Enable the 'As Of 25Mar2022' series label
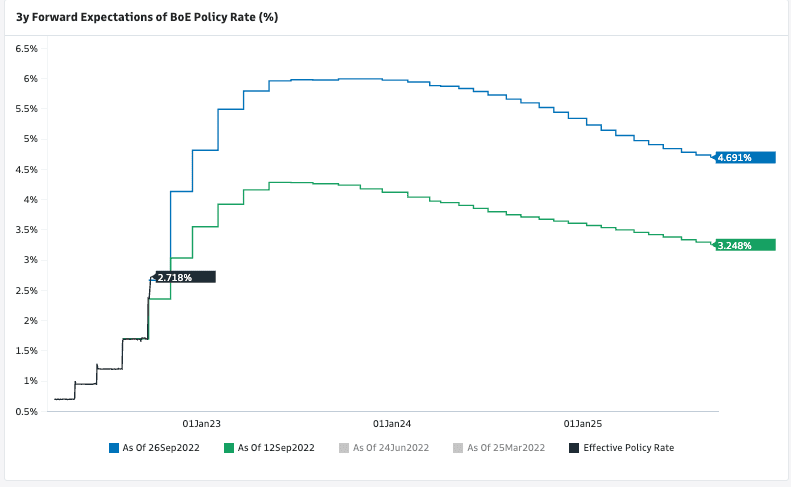This screenshot has height=487, width=791. coord(506,447)
